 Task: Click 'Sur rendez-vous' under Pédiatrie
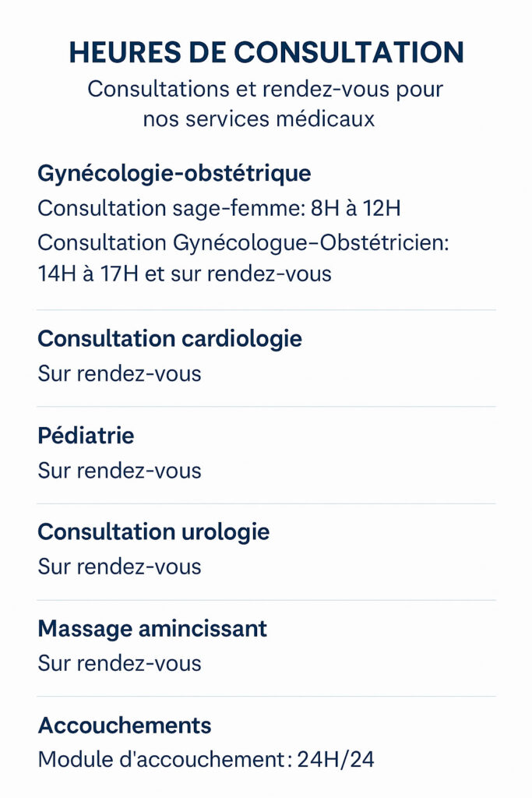point(119,471)
